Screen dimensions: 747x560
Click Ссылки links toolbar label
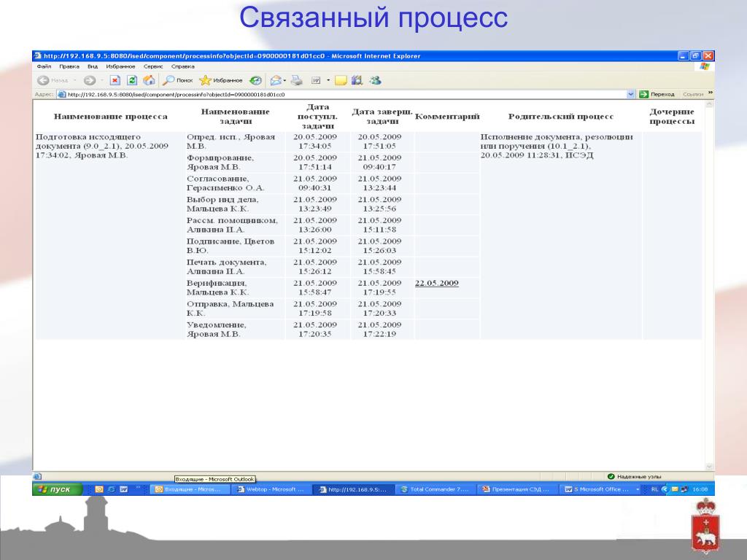pyautogui.click(x=693, y=94)
